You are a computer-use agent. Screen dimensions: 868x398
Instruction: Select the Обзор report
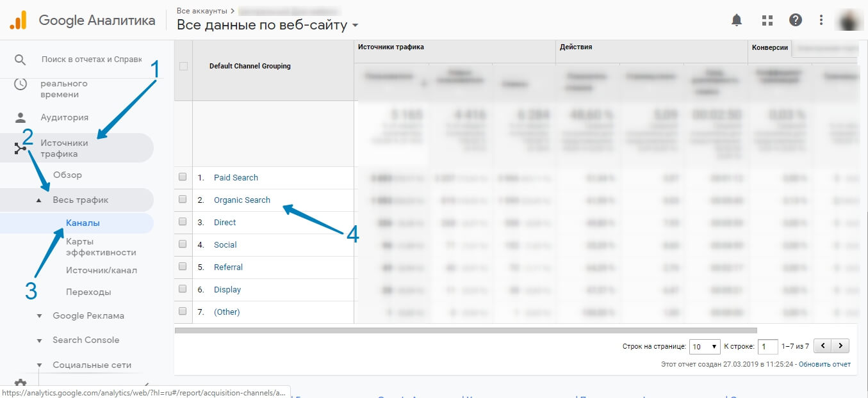[x=67, y=175]
